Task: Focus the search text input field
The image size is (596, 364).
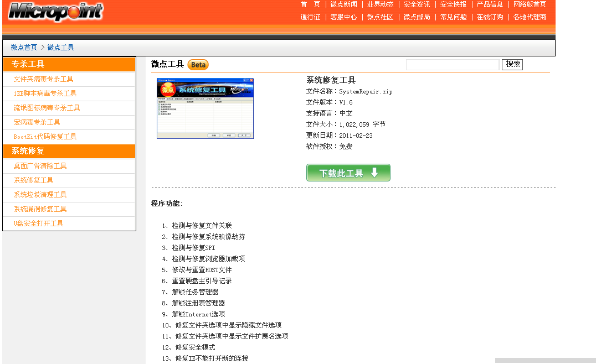Action: (x=453, y=65)
